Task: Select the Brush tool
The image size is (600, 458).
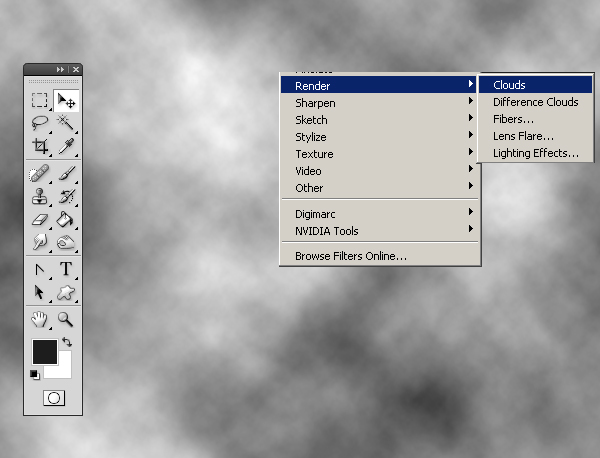Action: [x=66, y=173]
